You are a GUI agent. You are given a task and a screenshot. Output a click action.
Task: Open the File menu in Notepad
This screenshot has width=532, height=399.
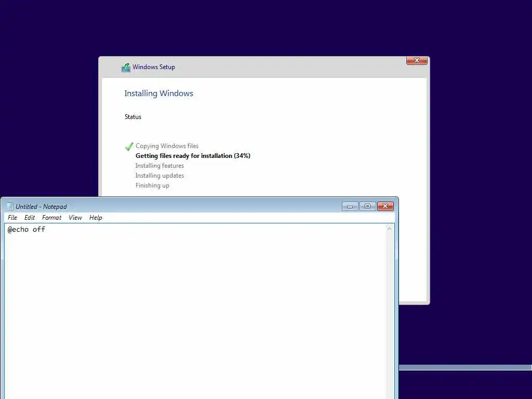[x=12, y=218]
